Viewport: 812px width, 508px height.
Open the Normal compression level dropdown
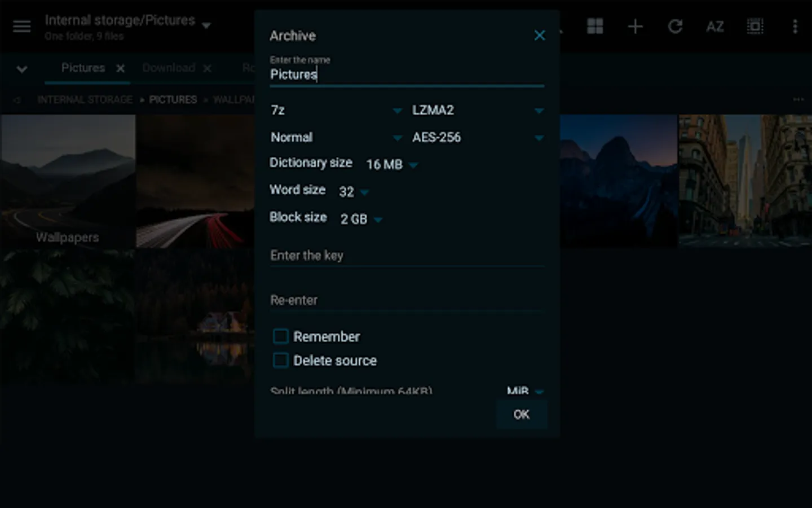coord(336,137)
